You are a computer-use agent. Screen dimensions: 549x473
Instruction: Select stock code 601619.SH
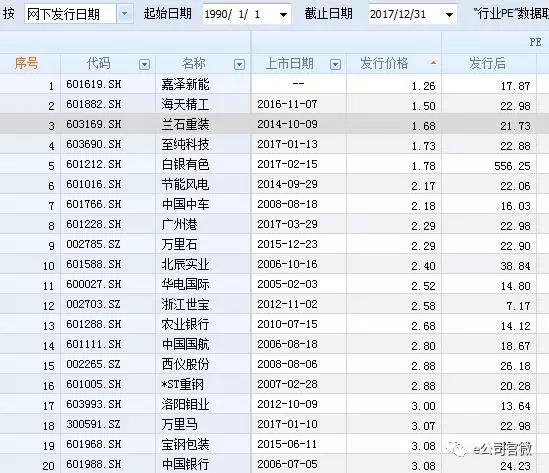[94, 84]
